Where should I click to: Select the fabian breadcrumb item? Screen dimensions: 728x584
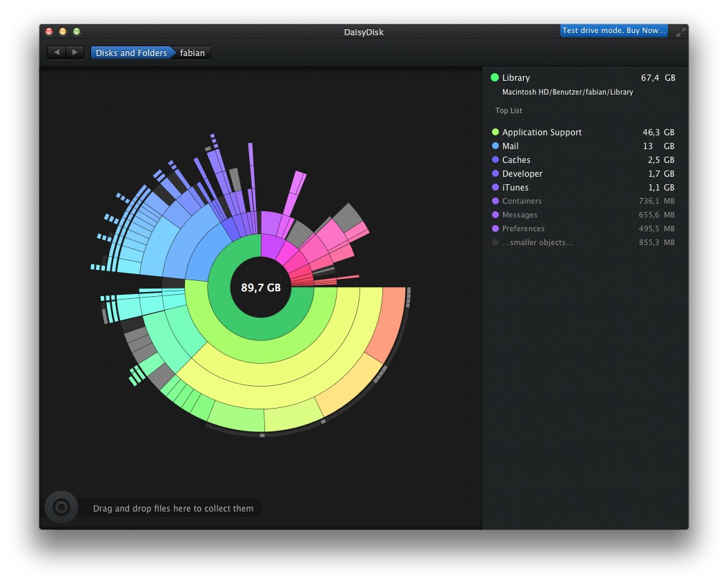(193, 52)
